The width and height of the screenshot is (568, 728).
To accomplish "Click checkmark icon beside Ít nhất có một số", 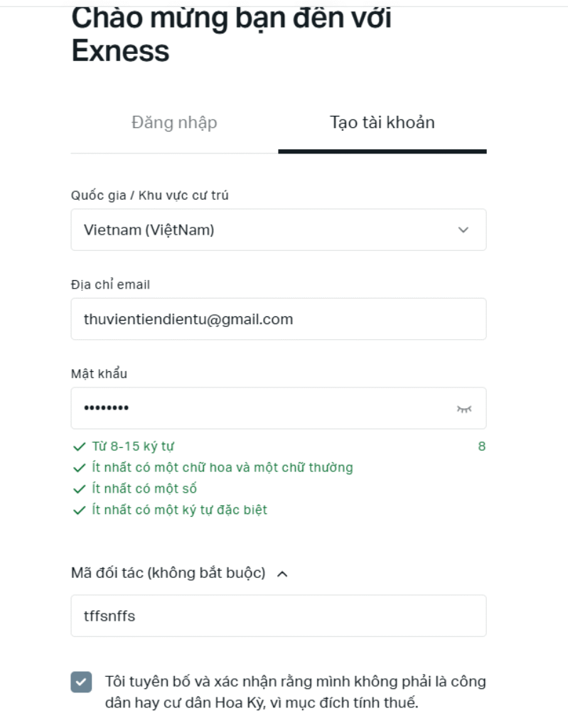I will click(x=79, y=489).
